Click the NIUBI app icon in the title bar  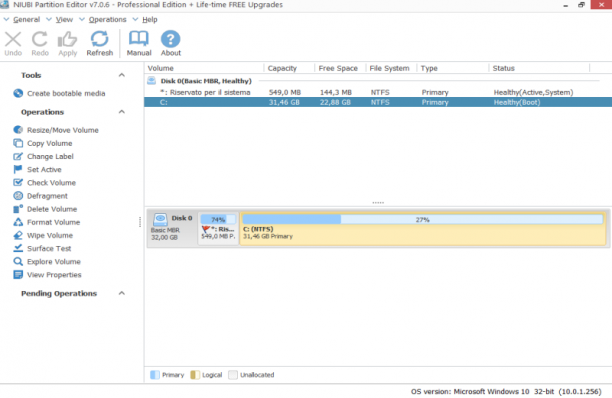tap(4, 5)
